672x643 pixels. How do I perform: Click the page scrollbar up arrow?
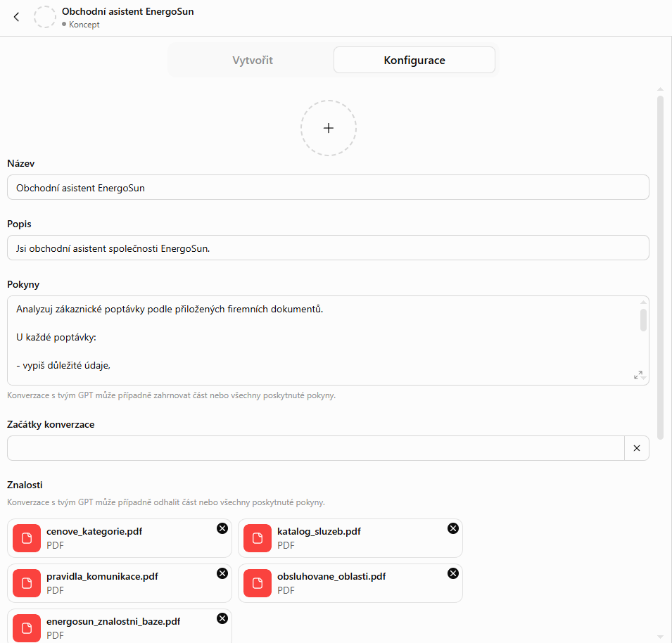661,89
